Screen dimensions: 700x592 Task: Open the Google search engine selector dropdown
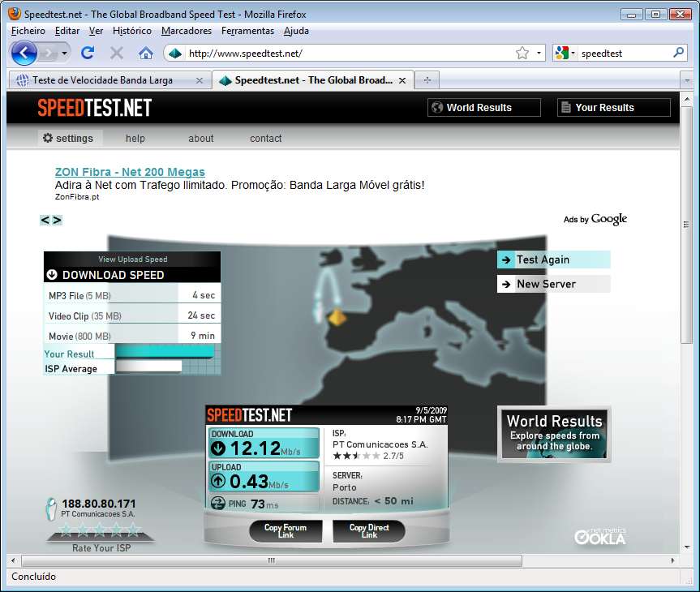coord(565,54)
